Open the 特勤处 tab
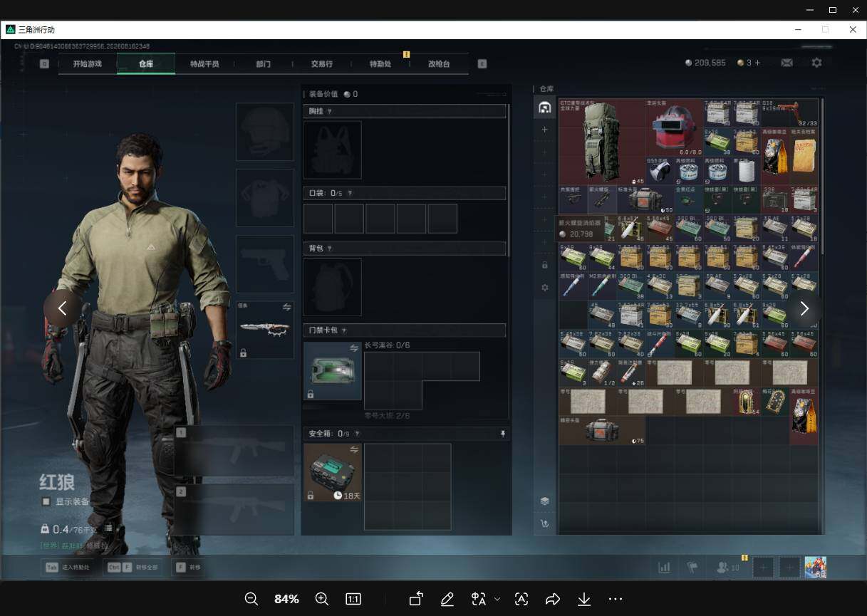The image size is (867, 616). (380, 63)
